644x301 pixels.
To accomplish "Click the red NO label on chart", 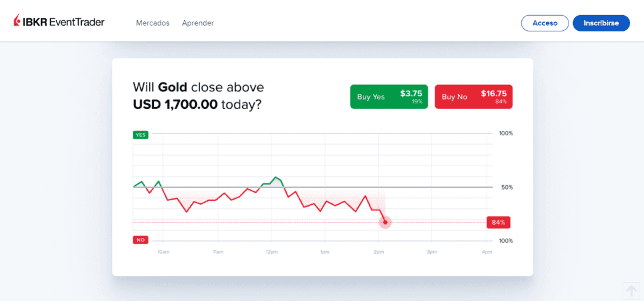I will point(140,240).
